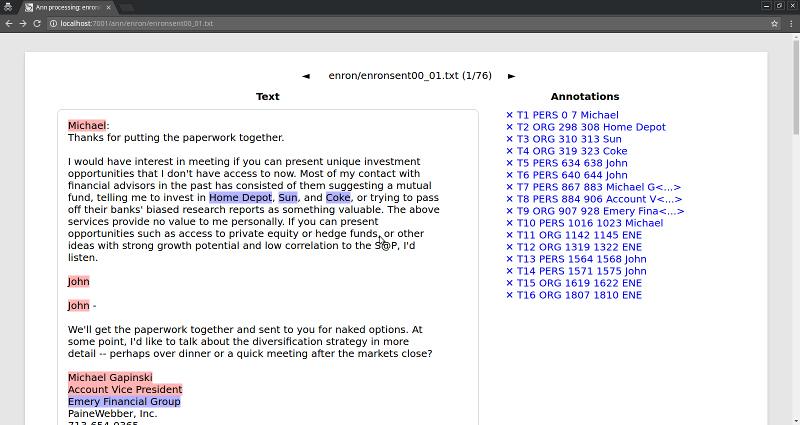Open T16 ORG 1807 1810 ENE link
This screenshot has width=800, height=425.
579,295
